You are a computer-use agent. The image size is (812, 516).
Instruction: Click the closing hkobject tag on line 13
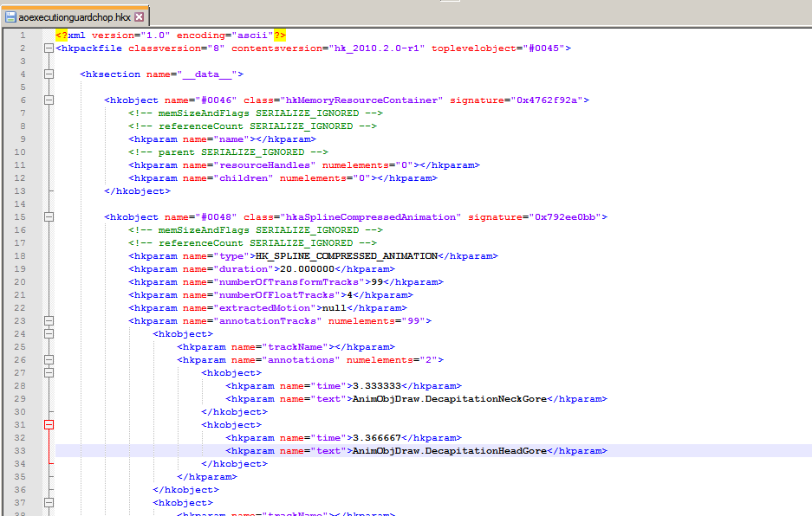pyautogui.click(x=137, y=191)
